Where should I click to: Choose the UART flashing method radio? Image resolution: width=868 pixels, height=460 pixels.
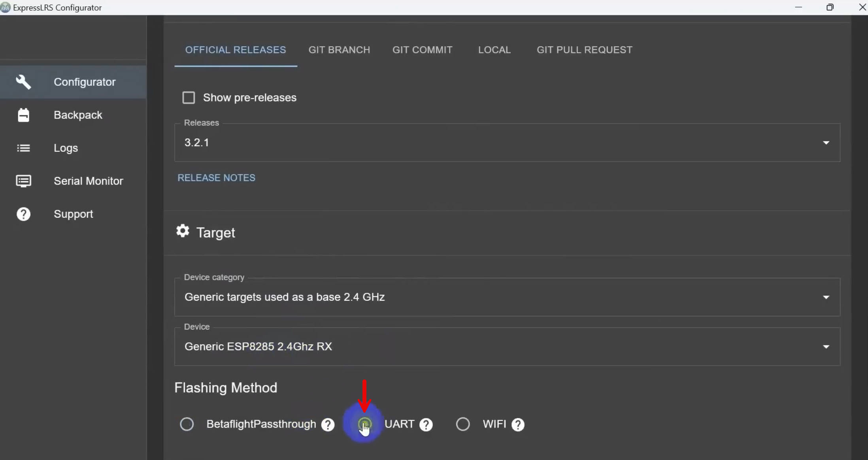(364, 424)
